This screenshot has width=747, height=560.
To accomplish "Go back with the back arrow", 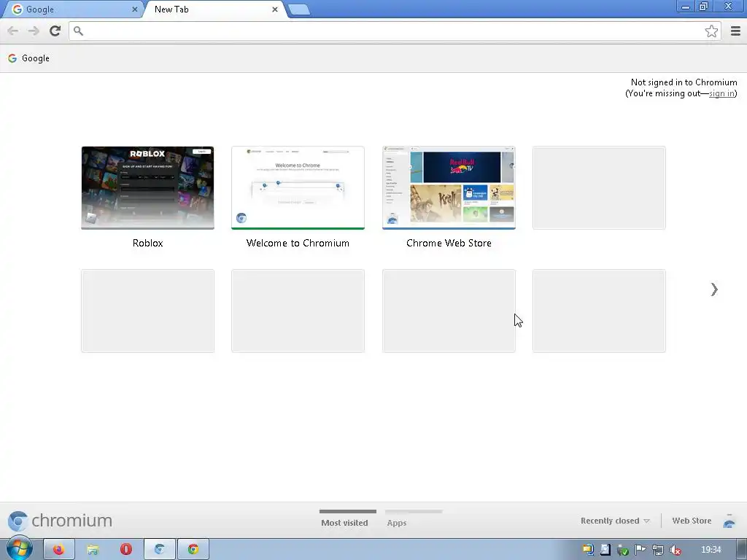I will (x=13, y=31).
